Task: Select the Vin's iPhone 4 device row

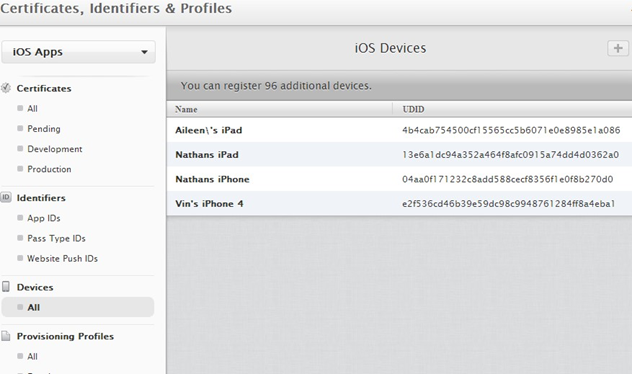Action: point(399,204)
